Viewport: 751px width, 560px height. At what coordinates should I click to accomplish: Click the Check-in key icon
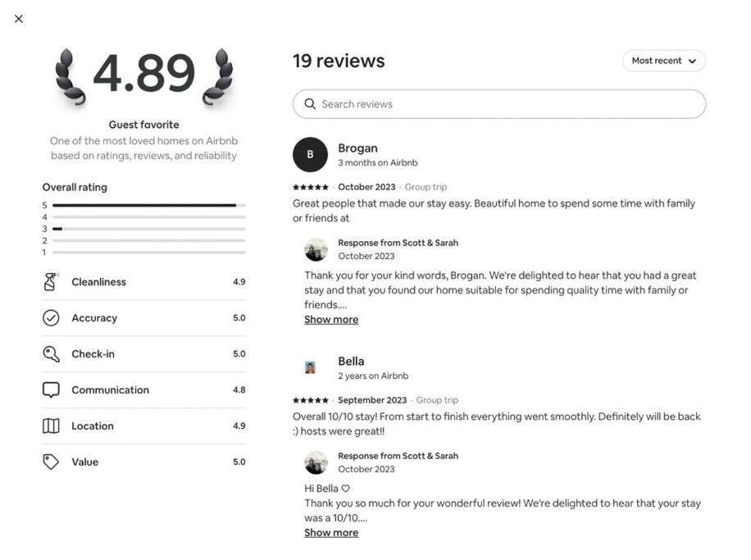[51, 354]
